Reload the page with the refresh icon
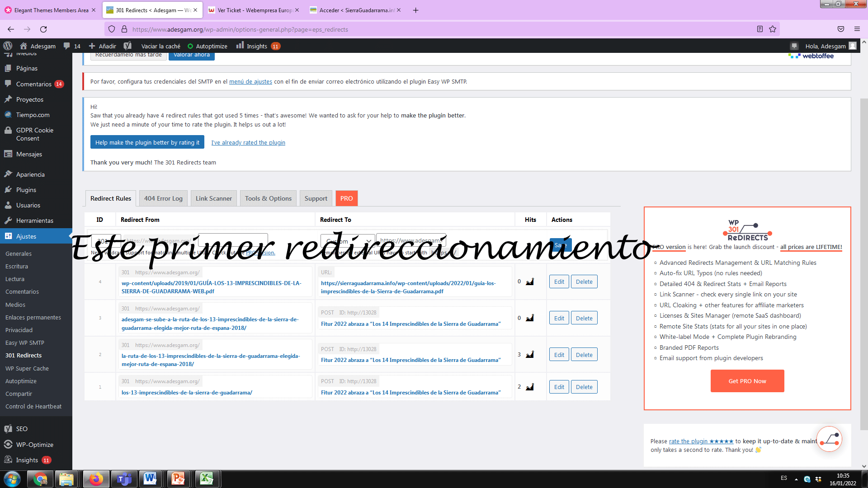This screenshot has width=868, height=488. [x=43, y=29]
